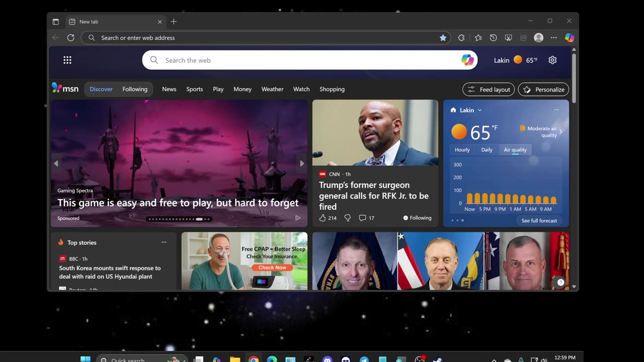This screenshot has height=362, width=644.
Task: Open Windows Start menu
Action: tap(86, 359)
